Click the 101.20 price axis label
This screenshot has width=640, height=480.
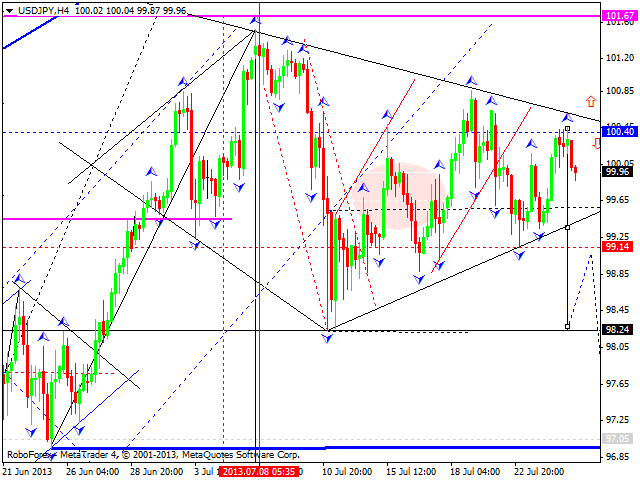[x=619, y=58]
